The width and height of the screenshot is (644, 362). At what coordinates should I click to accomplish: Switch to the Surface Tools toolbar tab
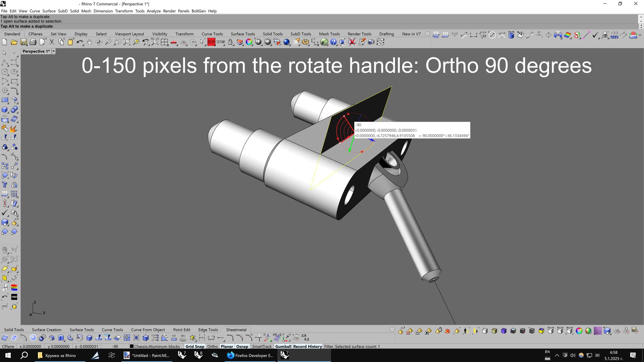tap(243, 34)
